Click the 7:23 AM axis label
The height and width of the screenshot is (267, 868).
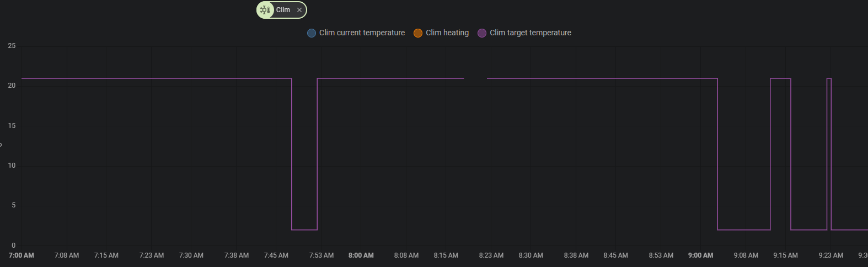point(152,255)
